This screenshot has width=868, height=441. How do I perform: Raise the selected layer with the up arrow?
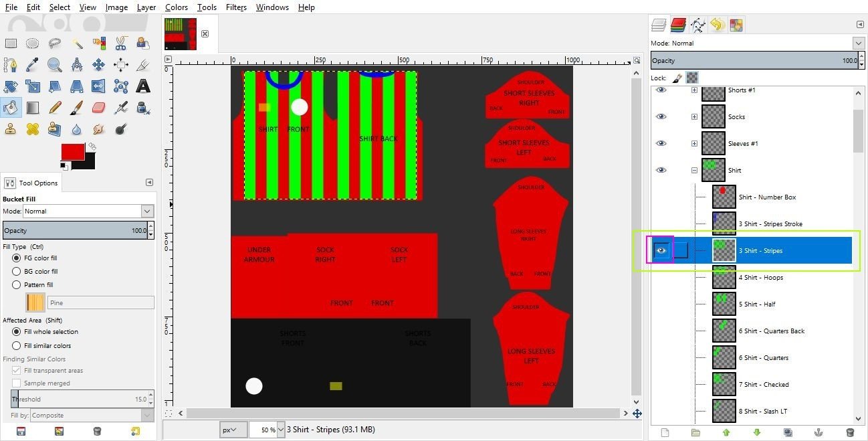click(726, 433)
